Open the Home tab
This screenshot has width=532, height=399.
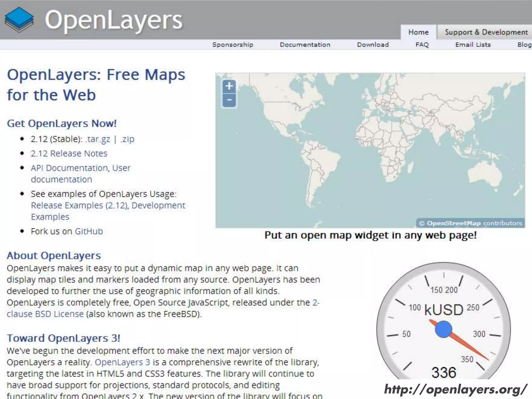418,32
